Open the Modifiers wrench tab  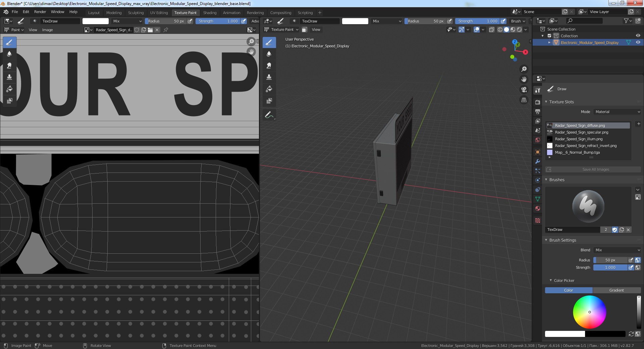click(x=538, y=161)
